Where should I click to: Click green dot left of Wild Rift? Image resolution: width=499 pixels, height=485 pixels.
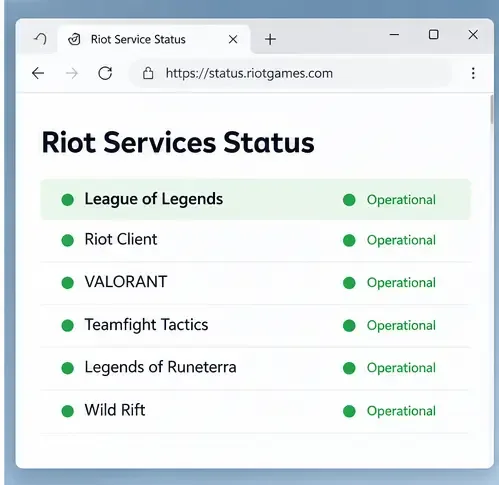coord(68,411)
